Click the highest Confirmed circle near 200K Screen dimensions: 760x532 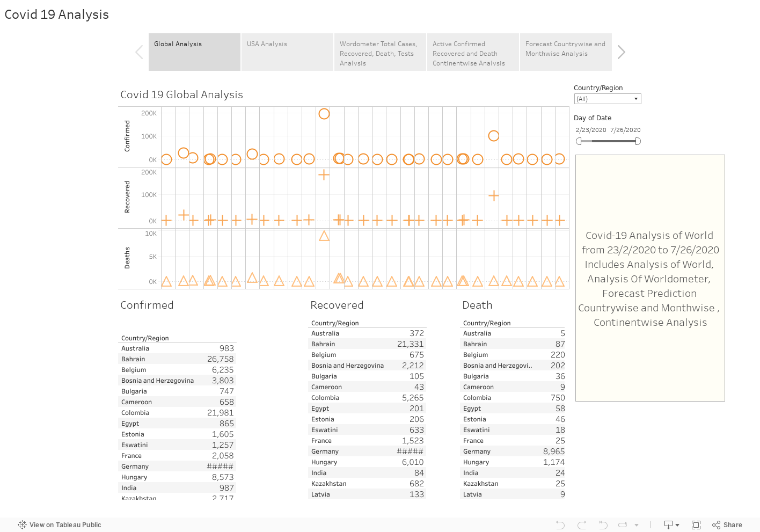(324, 114)
